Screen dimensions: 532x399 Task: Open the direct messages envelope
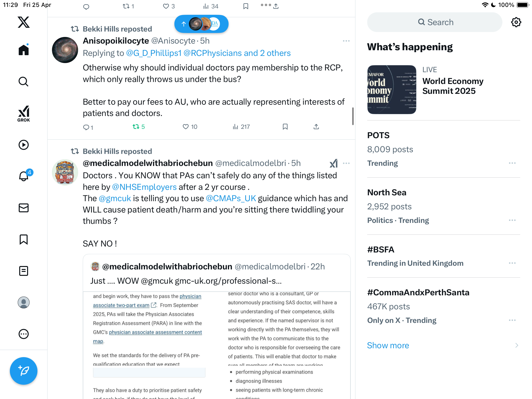[x=24, y=208]
